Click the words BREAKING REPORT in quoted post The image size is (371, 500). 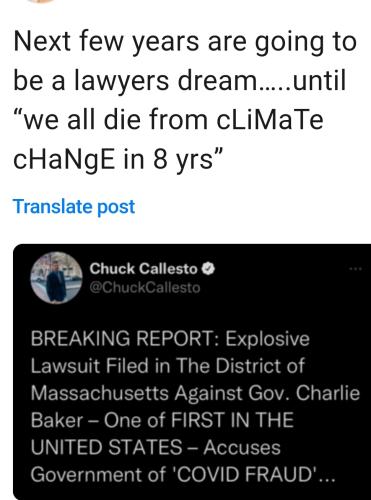[125, 339]
